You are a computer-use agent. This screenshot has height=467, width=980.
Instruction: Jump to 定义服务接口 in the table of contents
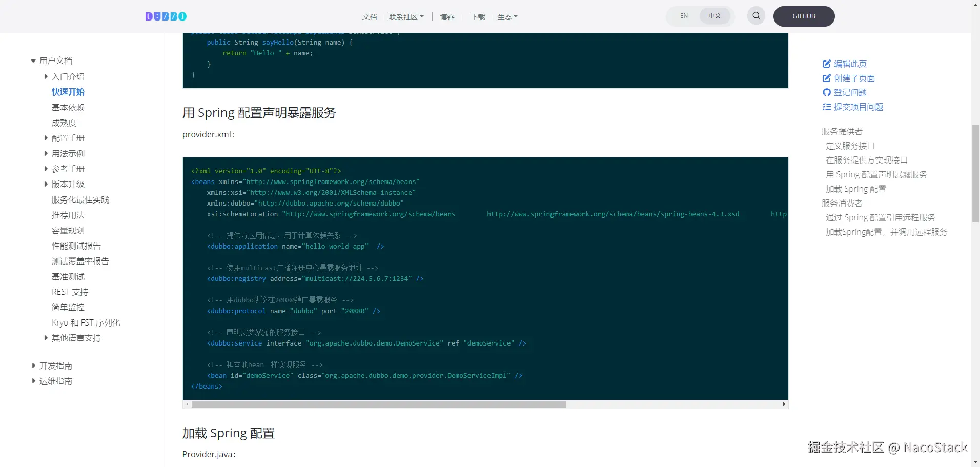pos(850,146)
